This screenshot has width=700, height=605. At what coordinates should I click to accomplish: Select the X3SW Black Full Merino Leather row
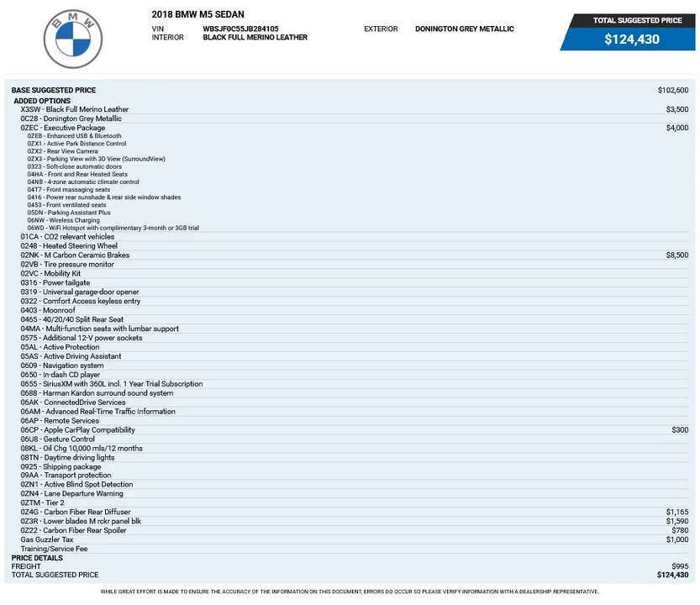[x=355, y=109]
